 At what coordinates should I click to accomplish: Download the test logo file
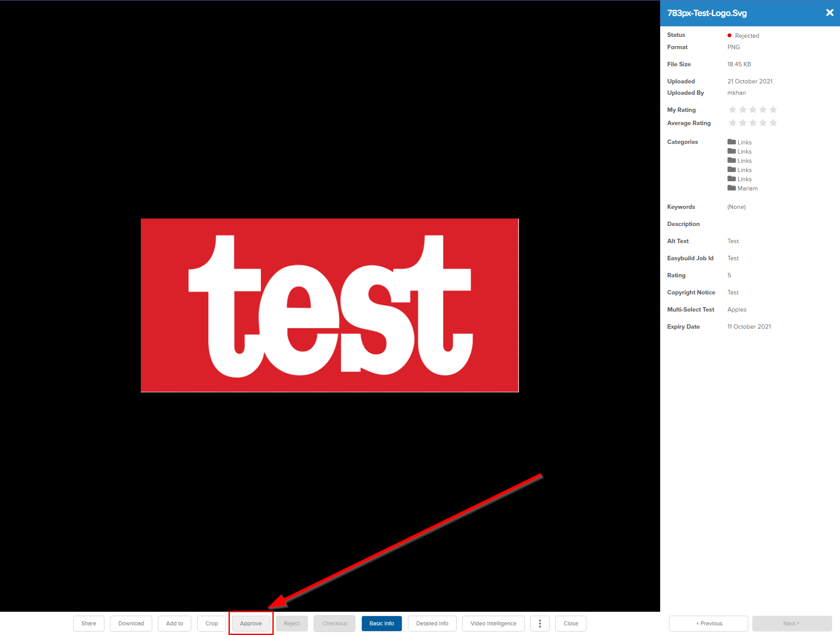[x=131, y=623]
